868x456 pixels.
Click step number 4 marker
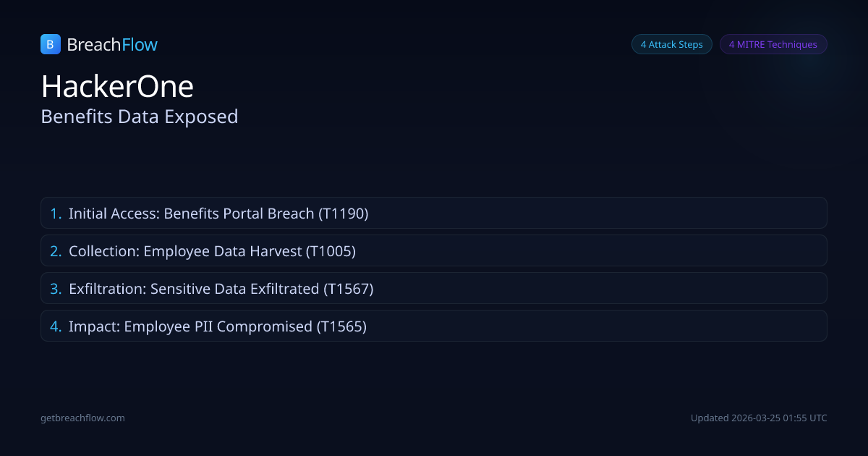click(56, 326)
